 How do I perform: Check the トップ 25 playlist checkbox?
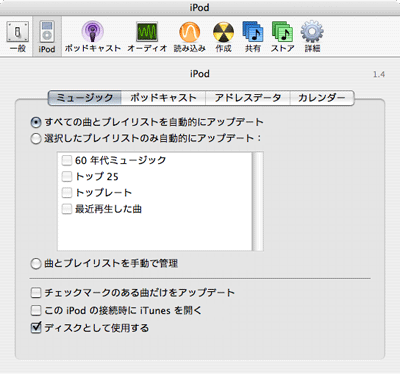point(67,176)
